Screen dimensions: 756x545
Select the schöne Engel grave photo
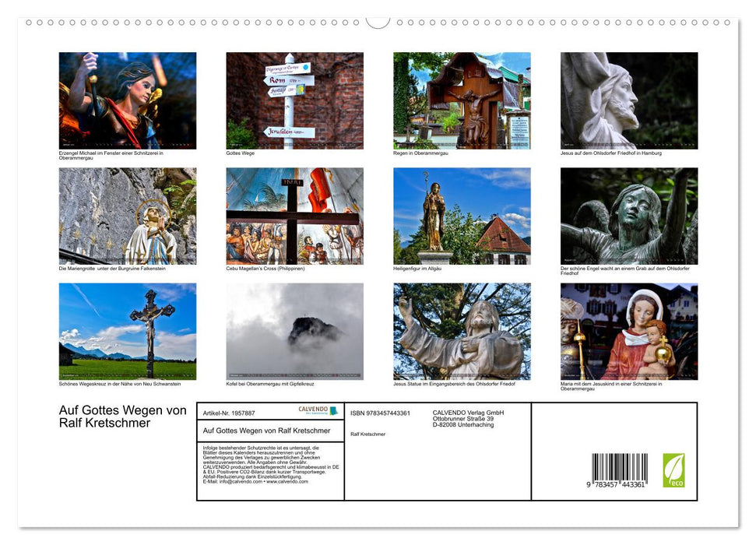tap(629, 216)
